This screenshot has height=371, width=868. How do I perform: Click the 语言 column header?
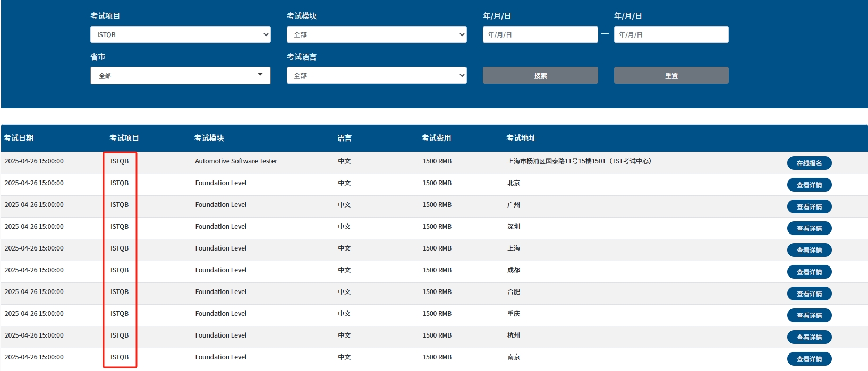(344, 138)
